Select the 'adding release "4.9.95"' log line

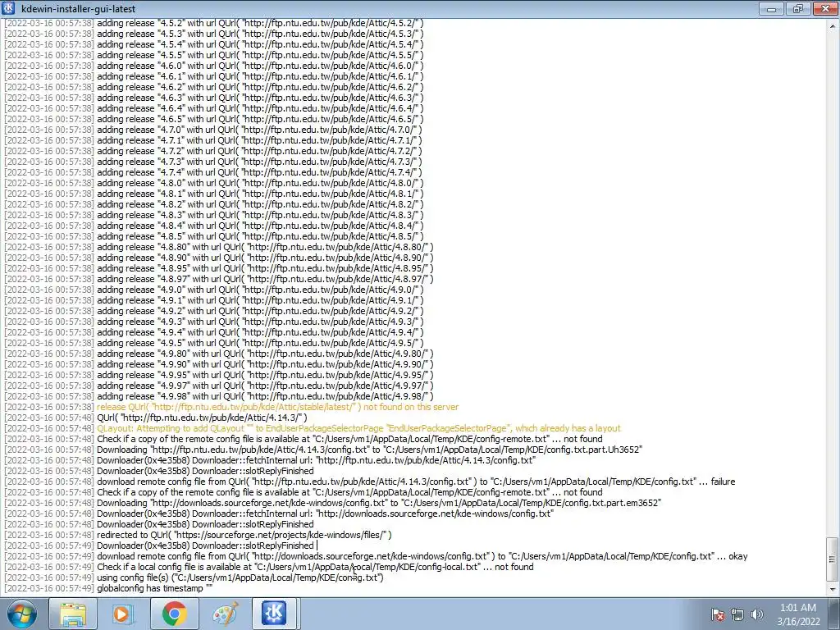[x=219, y=375]
